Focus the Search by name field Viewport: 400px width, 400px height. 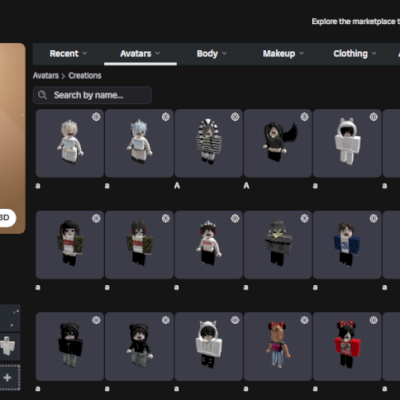pos(92,95)
